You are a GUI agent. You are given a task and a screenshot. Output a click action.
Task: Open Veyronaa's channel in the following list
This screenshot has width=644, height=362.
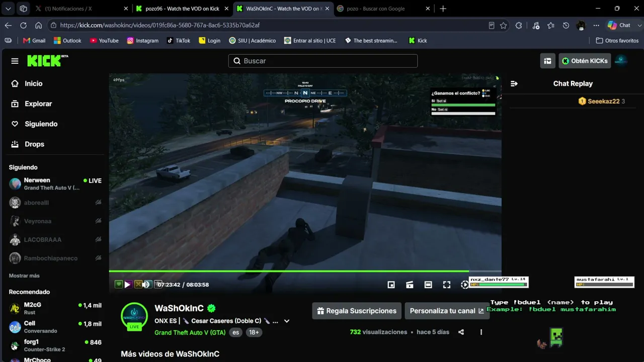coord(55,221)
